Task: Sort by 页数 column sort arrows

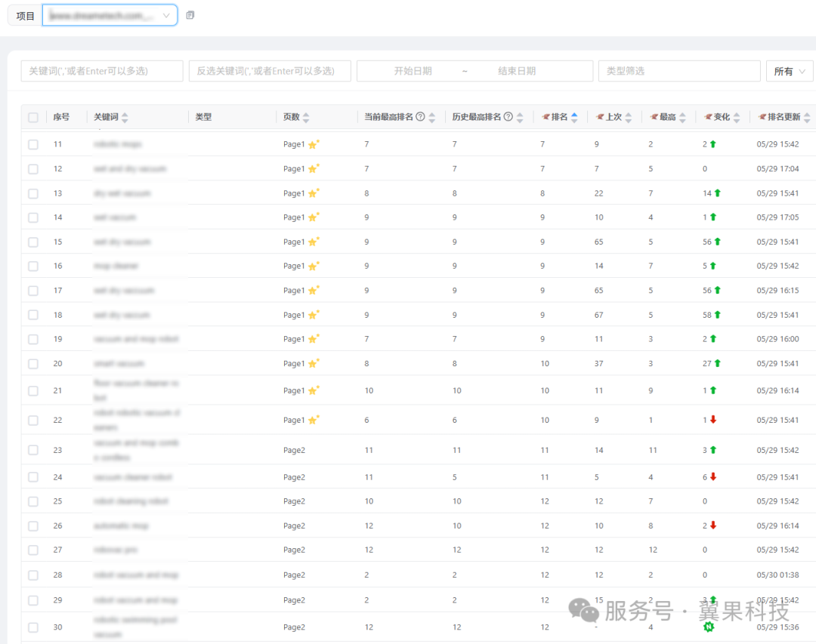Action: (x=306, y=118)
